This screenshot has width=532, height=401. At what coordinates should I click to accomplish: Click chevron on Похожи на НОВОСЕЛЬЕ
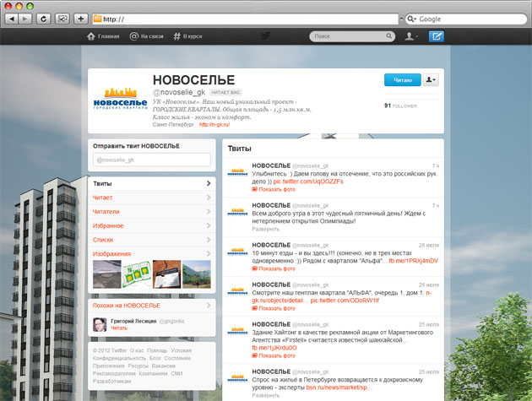coord(209,306)
